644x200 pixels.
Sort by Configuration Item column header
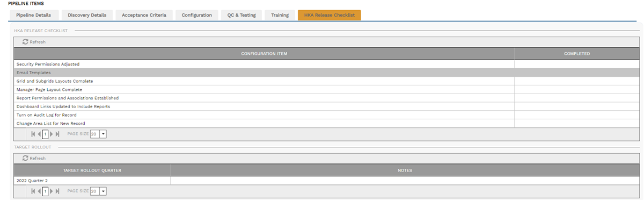pos(264,54)
